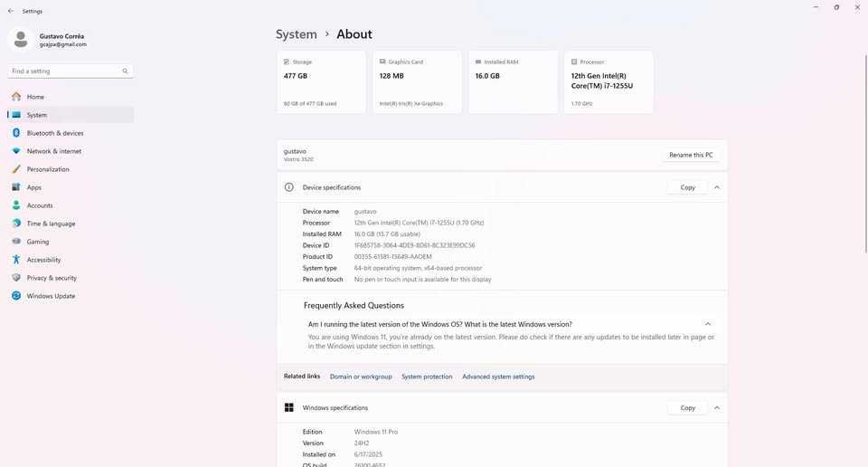Screen dimensions: 868x467
Task: Click the Frequently Asked Questions heading
Action: (x=354, y=305)
